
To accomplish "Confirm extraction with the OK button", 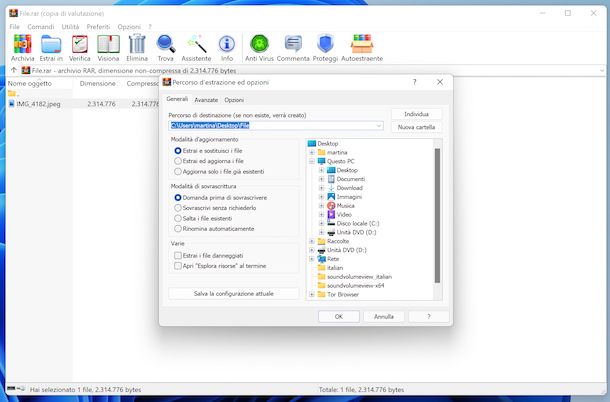I will click(x=339, y=316).
